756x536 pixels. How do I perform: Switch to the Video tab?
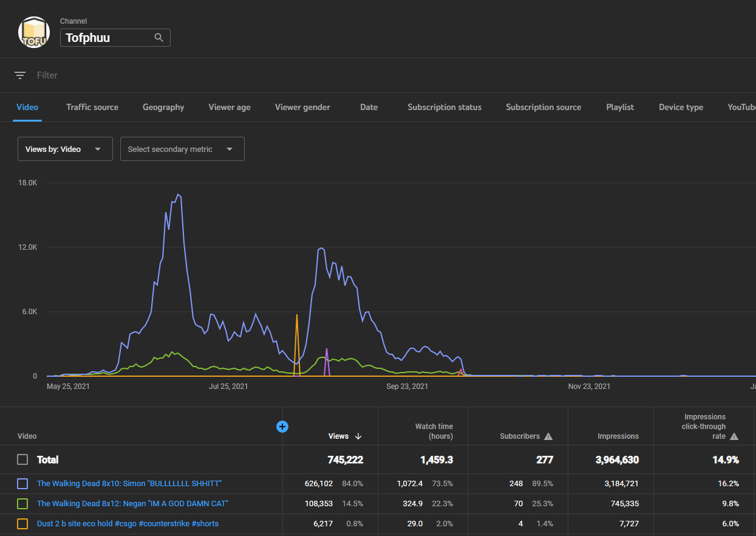point(27,107)
